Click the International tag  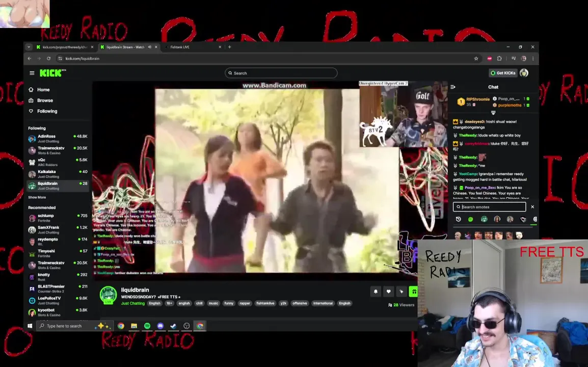[323, 303]
